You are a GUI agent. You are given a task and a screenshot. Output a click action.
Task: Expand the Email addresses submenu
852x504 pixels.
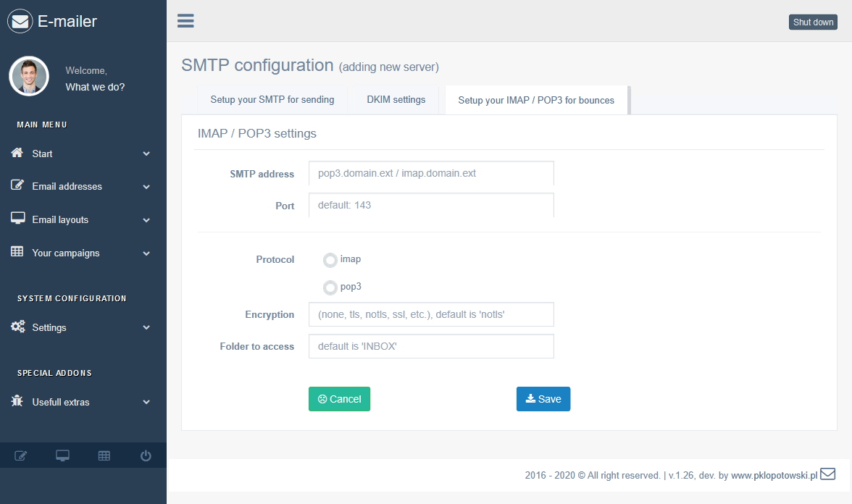pos(146,187)
